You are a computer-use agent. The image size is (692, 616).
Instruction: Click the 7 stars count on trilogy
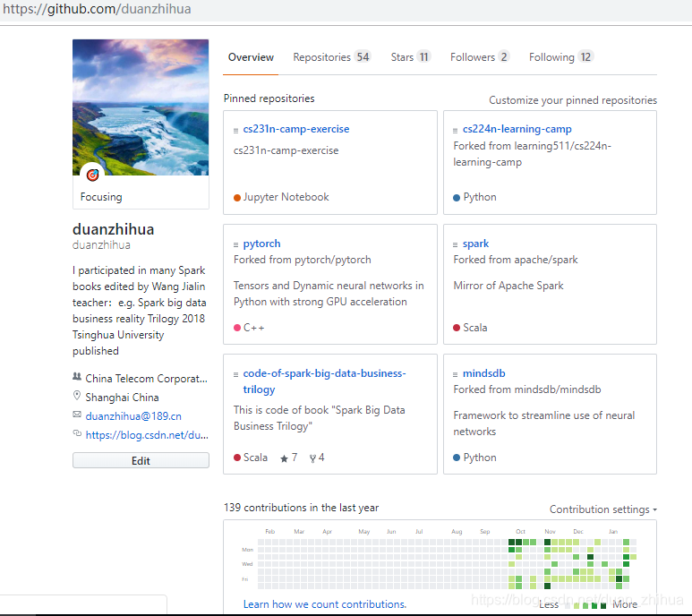(x=295, y=458)
